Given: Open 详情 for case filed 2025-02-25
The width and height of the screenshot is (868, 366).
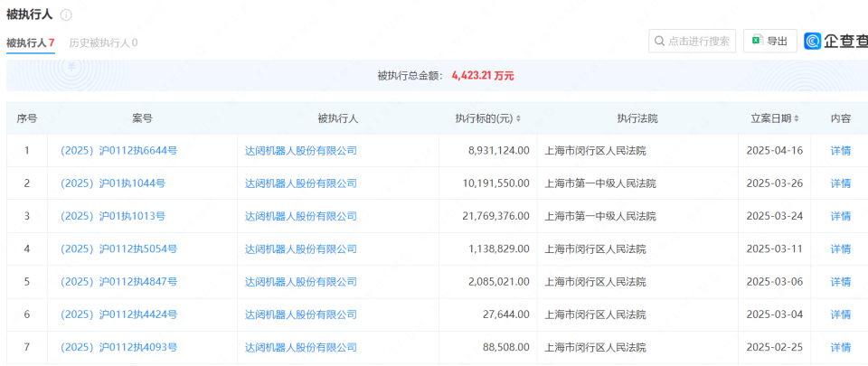Looking at the screenshot, I should (x=840, y=348).
